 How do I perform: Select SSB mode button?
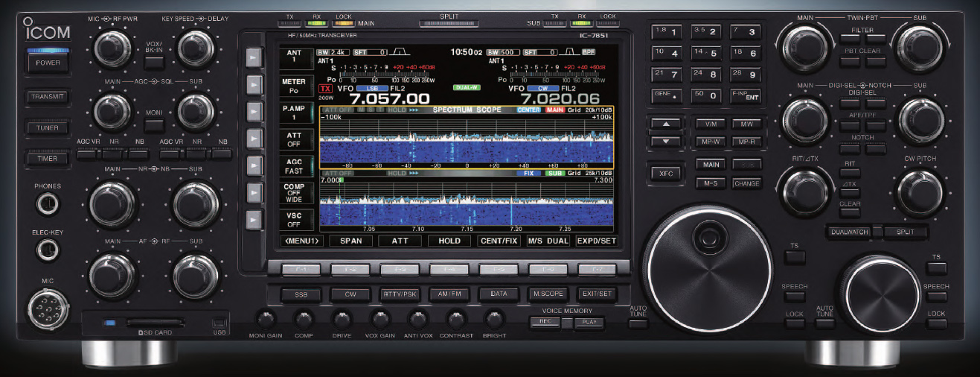[301, 294]
